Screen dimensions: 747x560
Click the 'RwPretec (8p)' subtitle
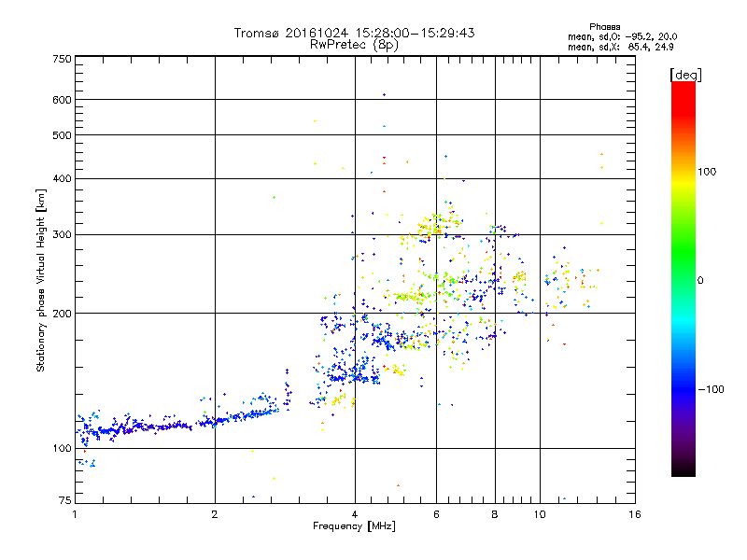click(x=354, y=45)
